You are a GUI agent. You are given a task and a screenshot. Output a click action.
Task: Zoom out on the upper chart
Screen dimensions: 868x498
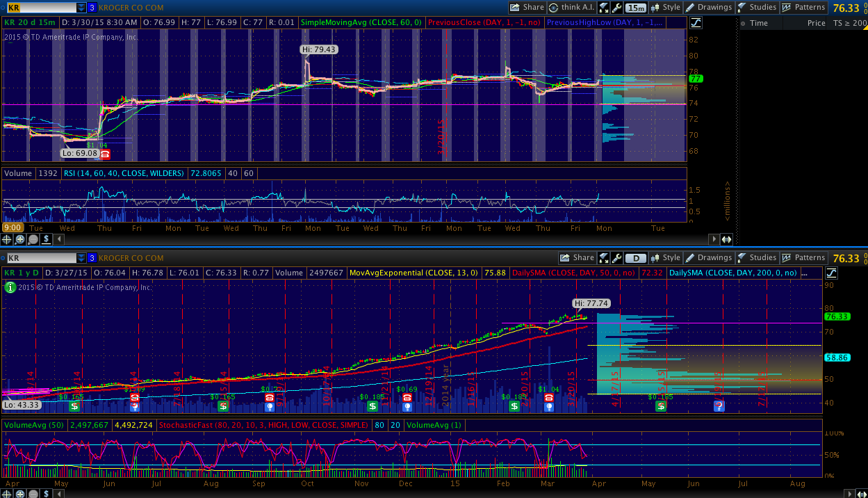click(x=33, y=239)
